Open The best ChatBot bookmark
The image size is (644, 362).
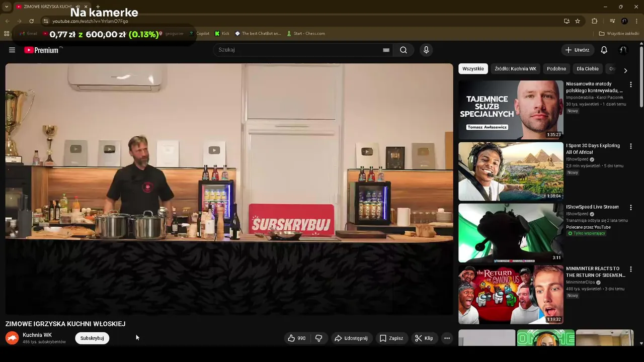pyautogui.click(x=258, y=34)
